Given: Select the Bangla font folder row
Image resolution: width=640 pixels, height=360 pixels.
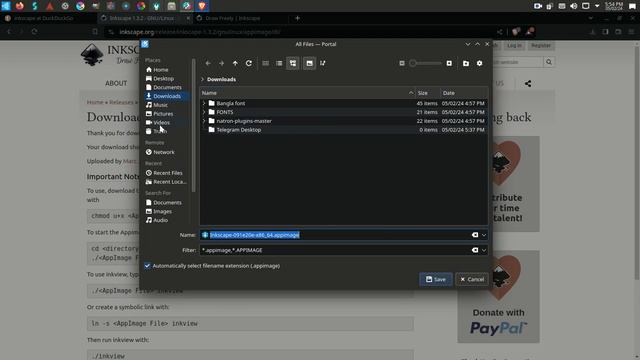Looking at the screenshot, I should [x=344, y=104].
